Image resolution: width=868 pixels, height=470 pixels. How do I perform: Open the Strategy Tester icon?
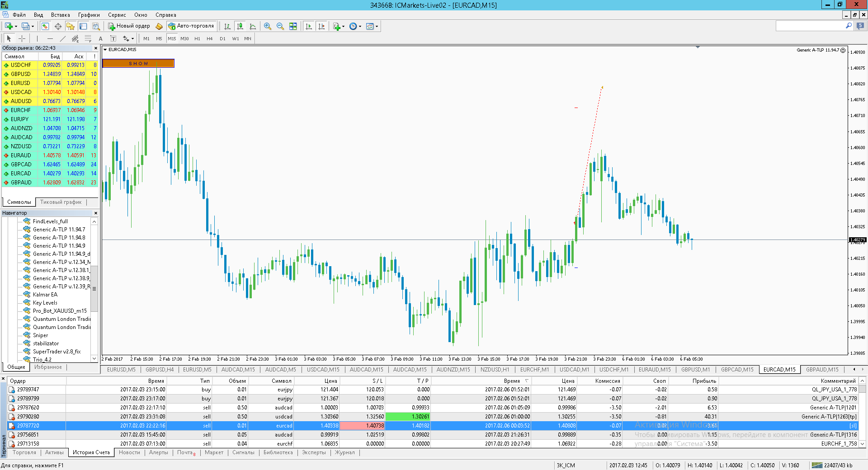96,26
